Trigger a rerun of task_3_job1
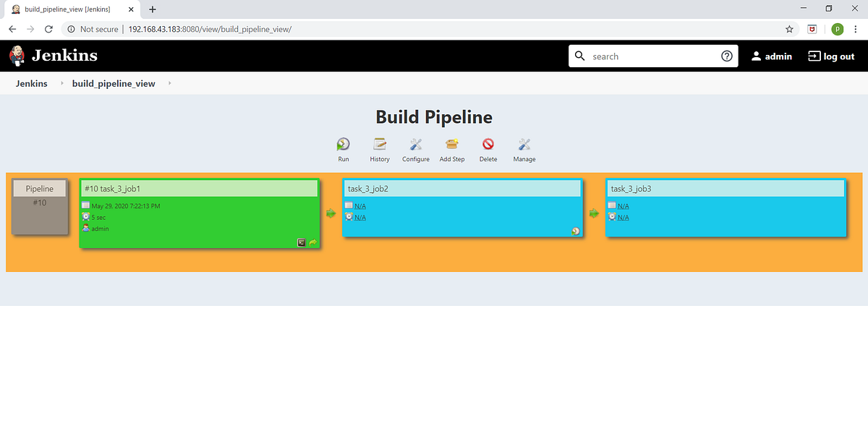The height and width of the screenshot is (431, 868). (x=312, y=242)
